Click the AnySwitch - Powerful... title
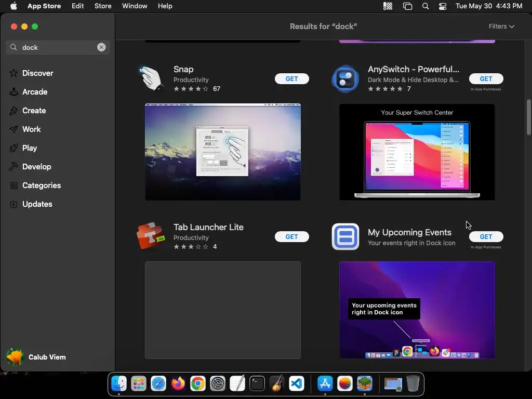The width and height of the screenshot is (532, 399). (413, 69)
